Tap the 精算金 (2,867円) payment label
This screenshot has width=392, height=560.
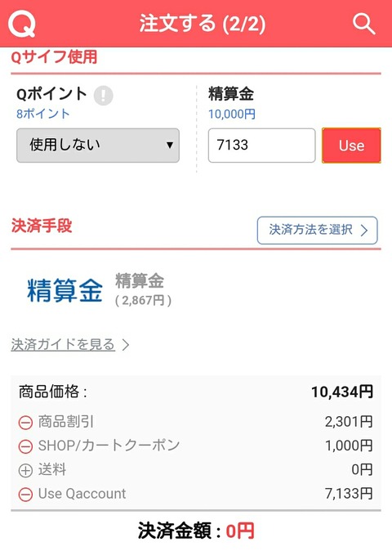tap(143, 290)
